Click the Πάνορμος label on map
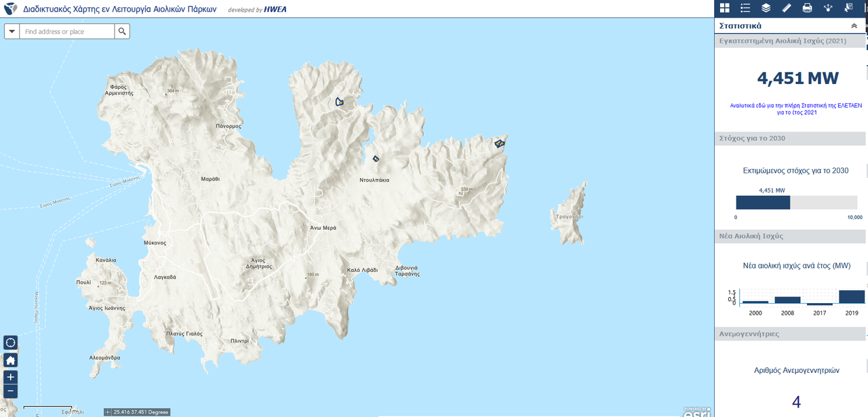Viewport: 868px width, 417px height. pos(229,126)
